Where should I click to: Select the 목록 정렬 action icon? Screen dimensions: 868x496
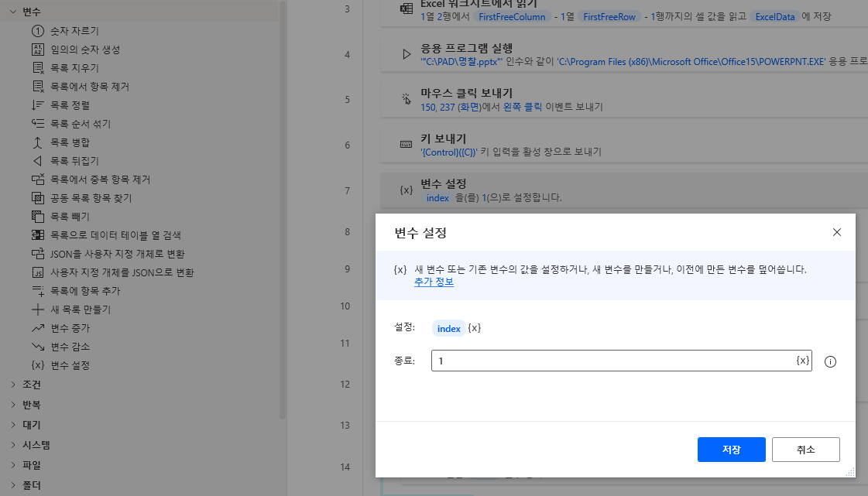pyautogui.click(x=38, y=105)
